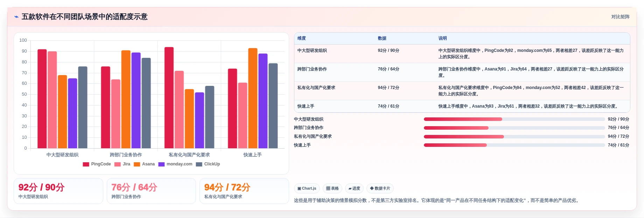Click the Chart.js tag chip

[307, 188]
